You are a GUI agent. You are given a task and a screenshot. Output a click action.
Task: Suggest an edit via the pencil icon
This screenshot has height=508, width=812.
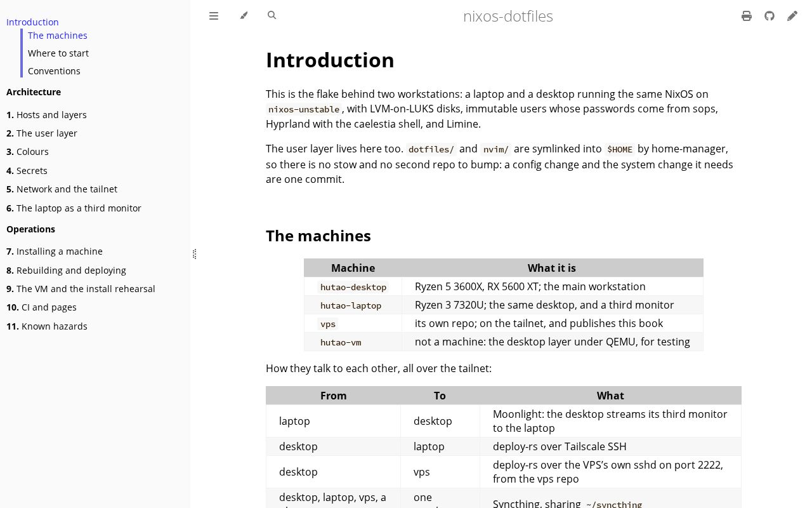792,16
